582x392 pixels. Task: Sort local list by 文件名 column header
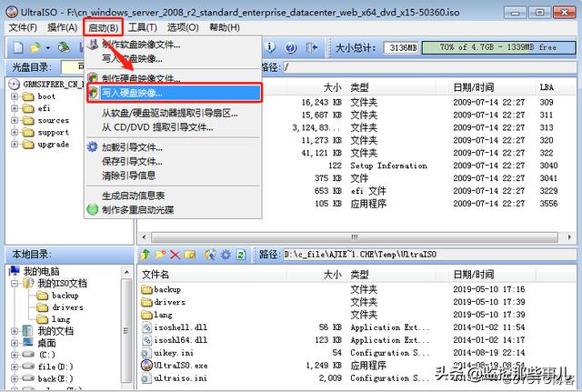(x=212, y=275)
